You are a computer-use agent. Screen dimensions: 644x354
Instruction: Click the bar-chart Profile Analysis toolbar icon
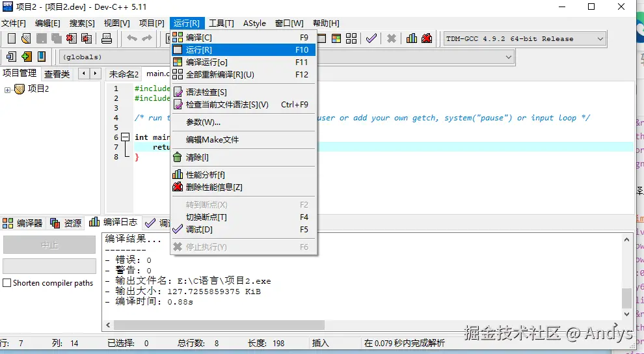pos(412,38)
